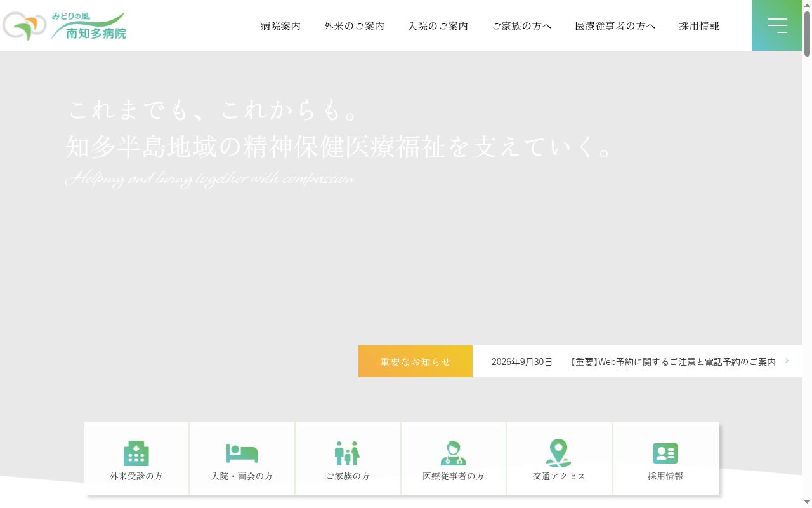812x508 pixels.
Task: Click the ご家族の方 card label
Action: pyautogui.click(x=348, y=476)
